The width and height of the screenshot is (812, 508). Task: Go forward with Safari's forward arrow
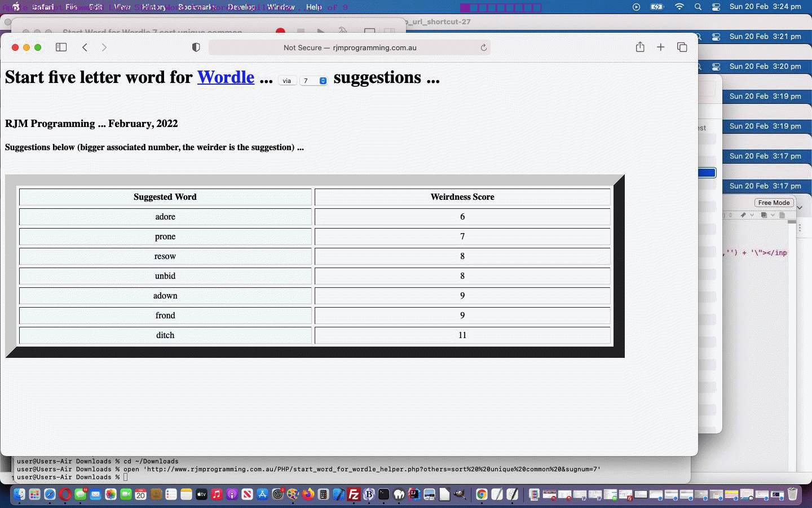point(104,47)
